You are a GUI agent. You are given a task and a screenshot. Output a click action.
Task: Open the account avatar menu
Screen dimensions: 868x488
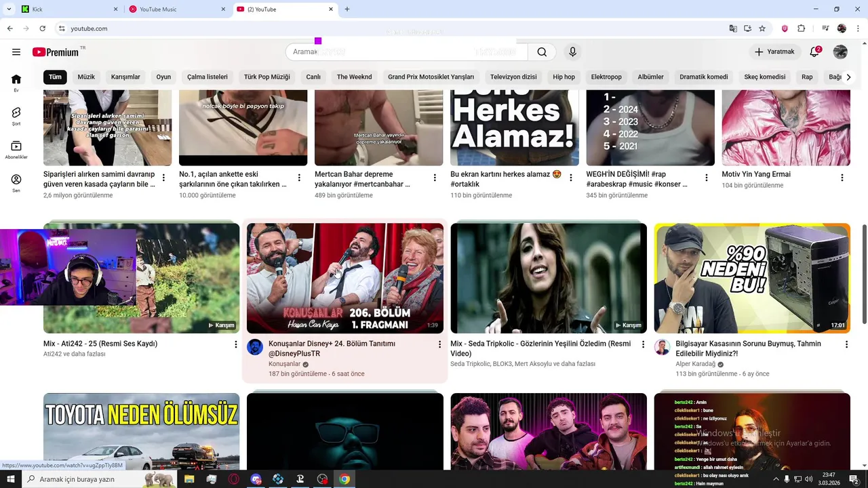pyautogui.click(x=840, y=52)
